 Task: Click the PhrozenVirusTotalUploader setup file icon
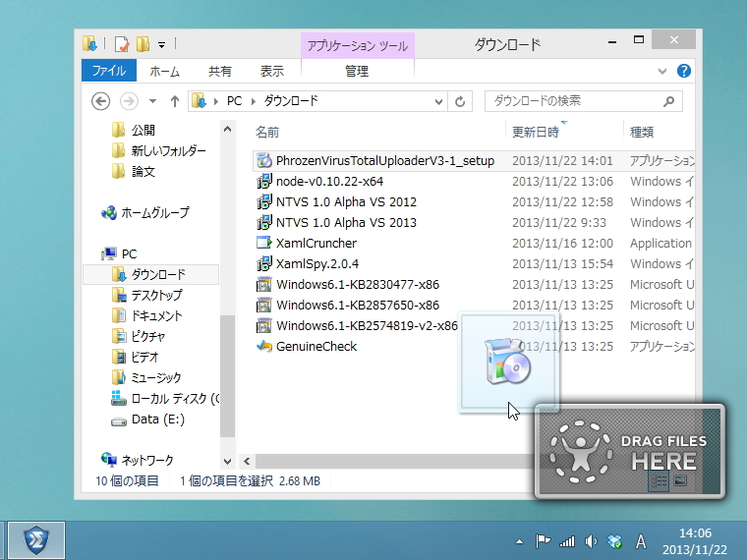click(264, 161)
